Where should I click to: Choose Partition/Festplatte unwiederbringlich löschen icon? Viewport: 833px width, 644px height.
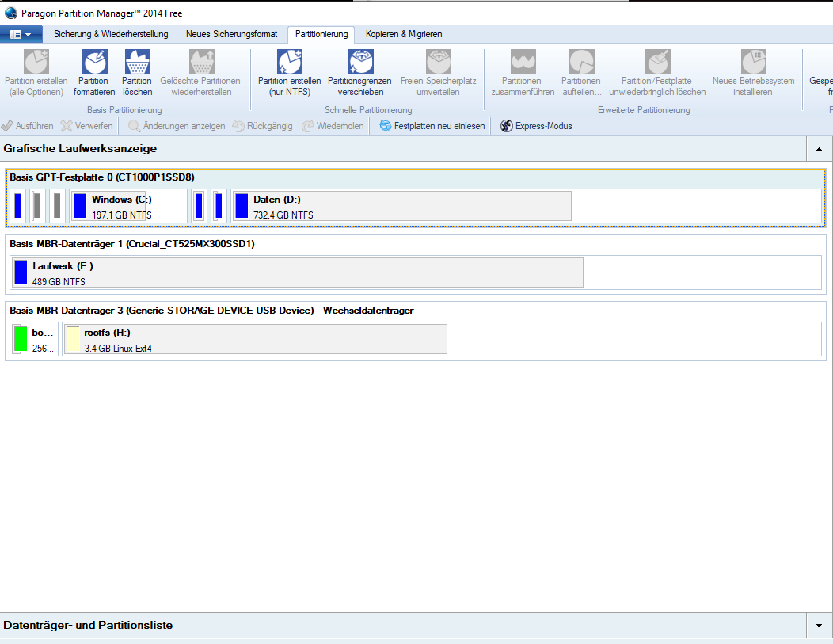click(658, 62)
